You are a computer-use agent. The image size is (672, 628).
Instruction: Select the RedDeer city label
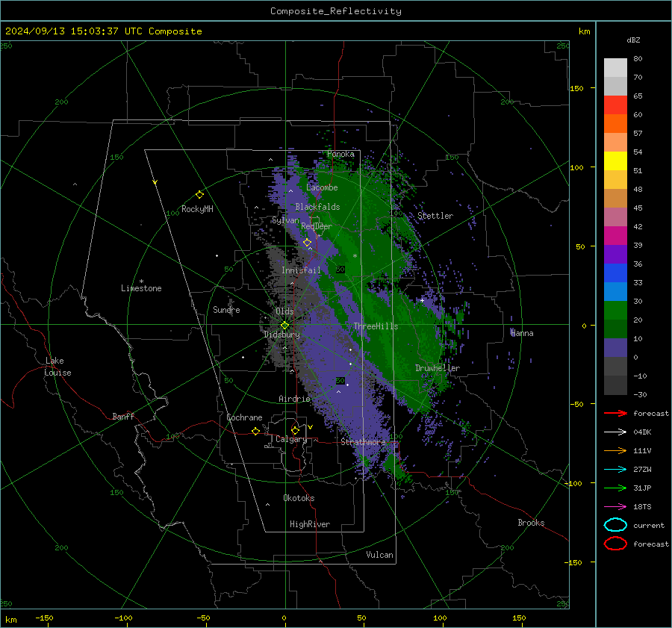point(317,226)
